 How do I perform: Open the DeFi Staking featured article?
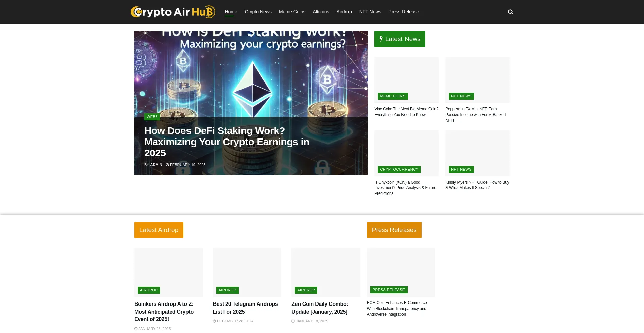226,142
